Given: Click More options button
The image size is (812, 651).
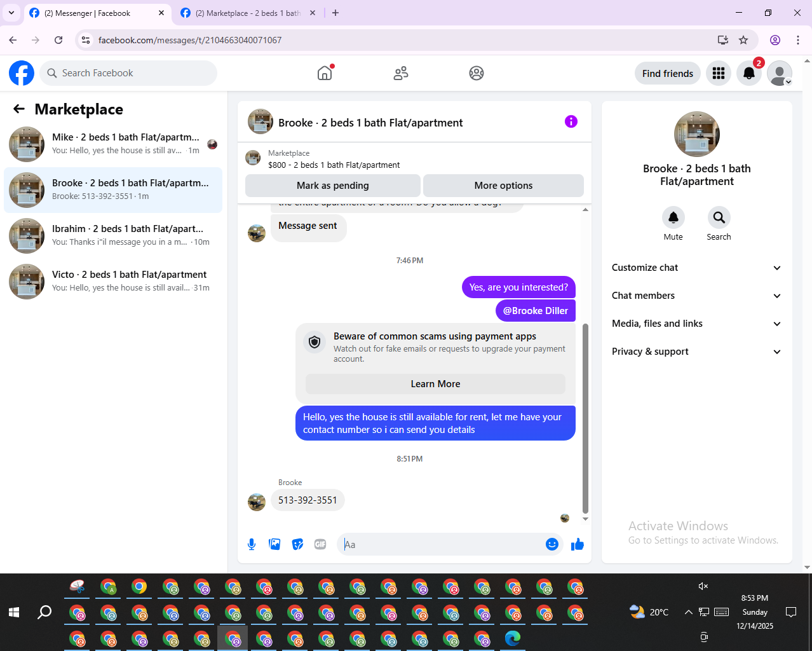Looking at the screenshot, I should click(503, 186).
